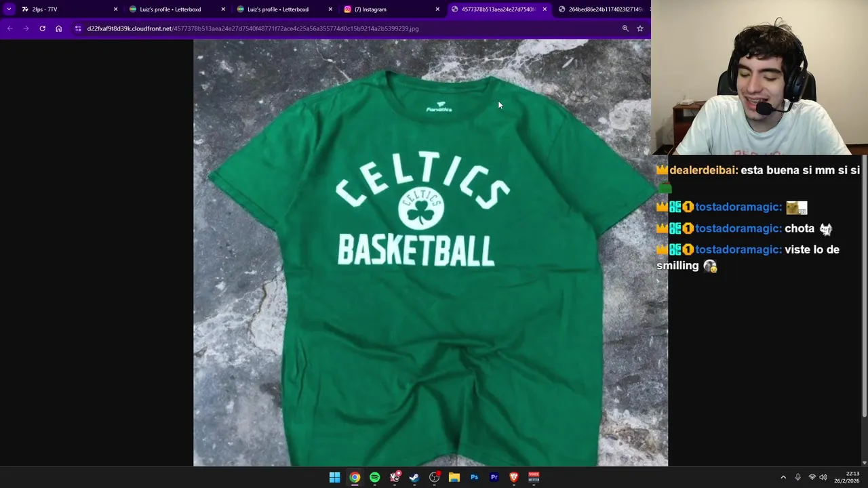Click the microphone tray icon

(x=797, y=477)
